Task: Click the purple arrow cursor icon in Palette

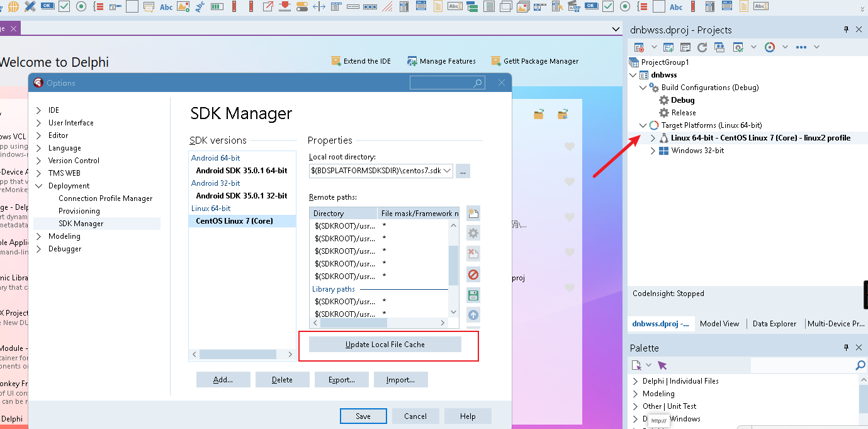Action: click(x=662, y=365)
